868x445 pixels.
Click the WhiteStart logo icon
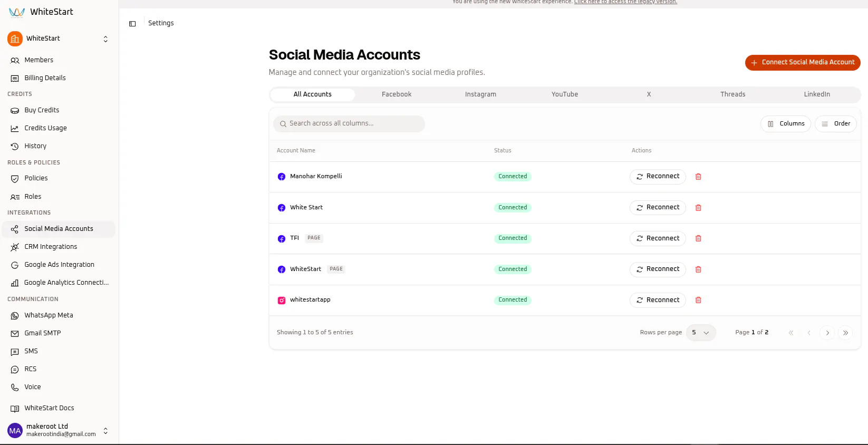[17, 12]
